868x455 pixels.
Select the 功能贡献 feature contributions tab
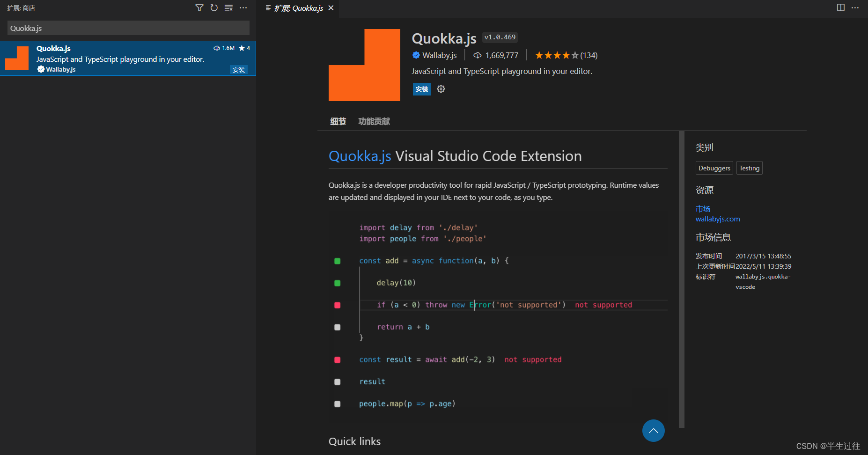click(374, 121)
